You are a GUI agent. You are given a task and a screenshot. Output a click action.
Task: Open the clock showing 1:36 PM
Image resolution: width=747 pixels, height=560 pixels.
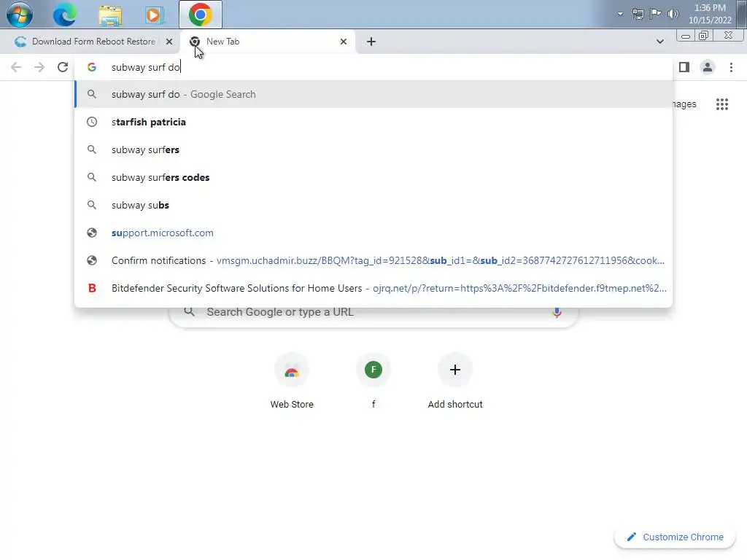pos(709,14)
